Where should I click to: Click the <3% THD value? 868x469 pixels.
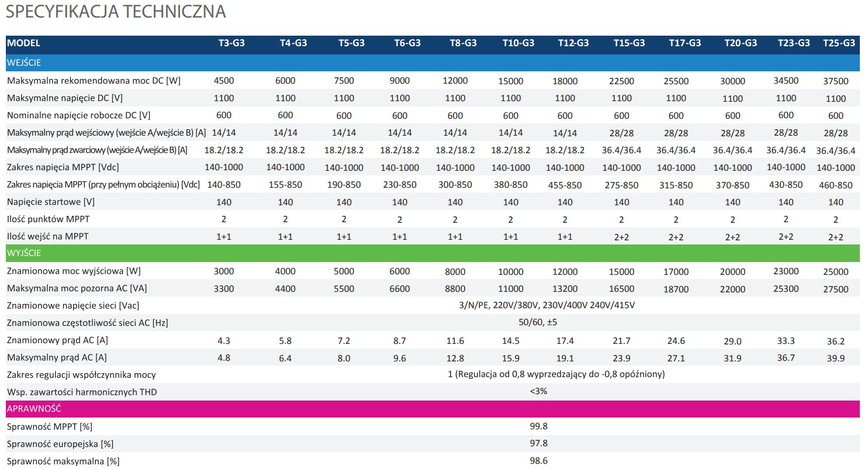538,391
